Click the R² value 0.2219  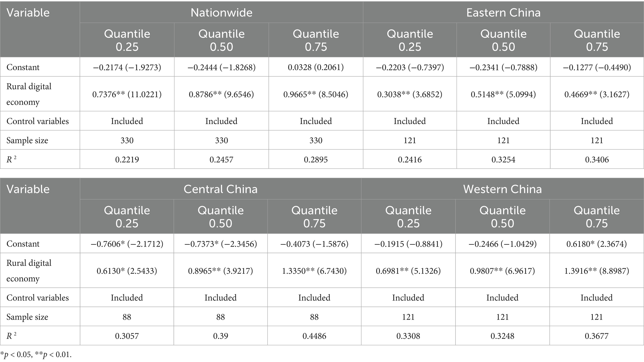[x=127, y=160]
